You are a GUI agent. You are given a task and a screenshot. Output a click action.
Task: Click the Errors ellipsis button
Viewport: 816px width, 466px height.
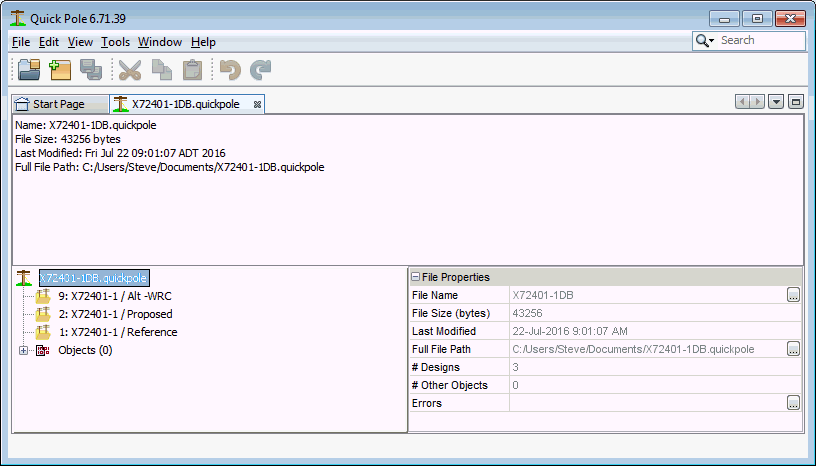click(x=793, y=403)
